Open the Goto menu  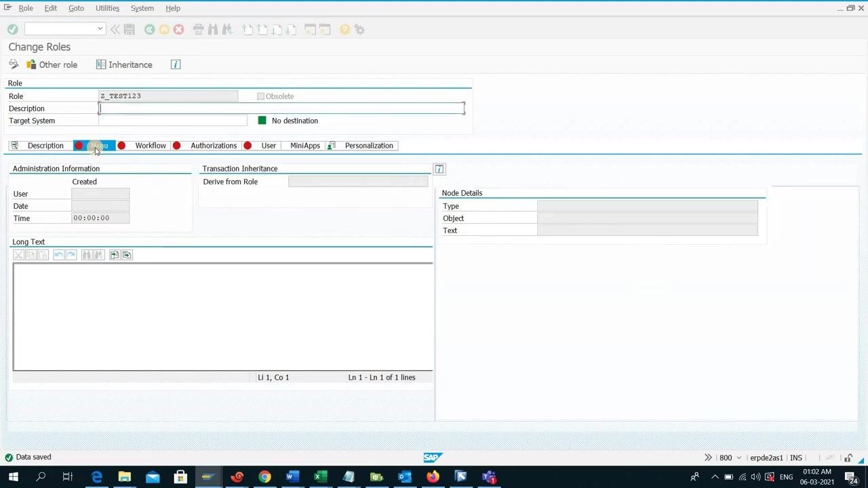[x=76, y=8]
